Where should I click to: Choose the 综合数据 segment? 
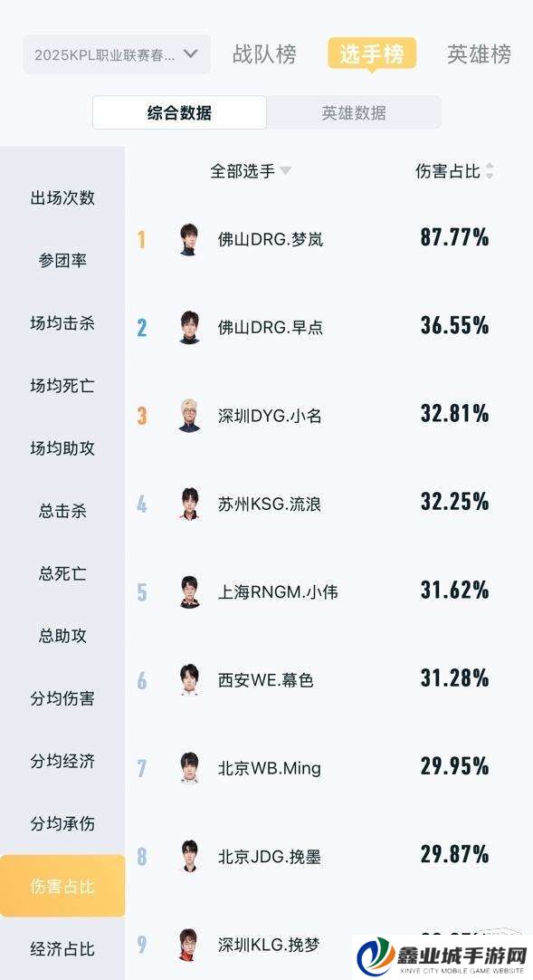tap(180, 112)
